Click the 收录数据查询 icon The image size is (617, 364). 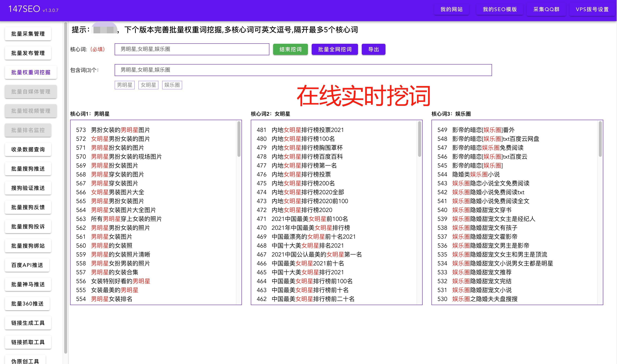point(30,149)
